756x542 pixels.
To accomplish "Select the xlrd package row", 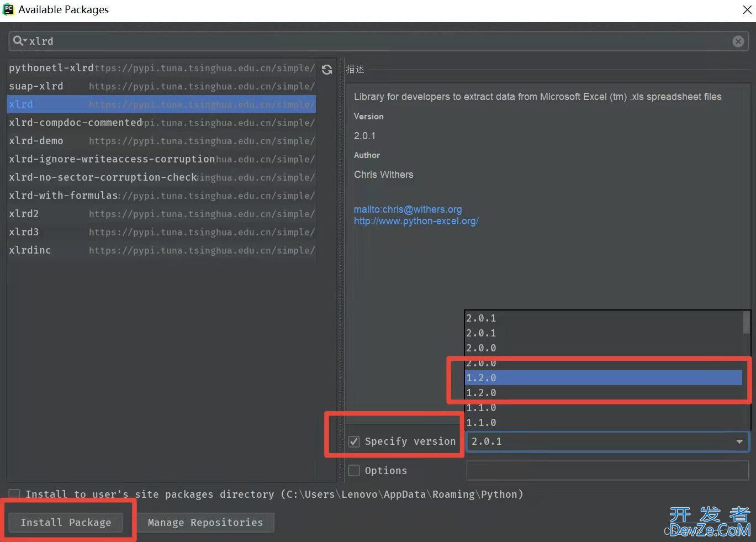I will tap(161, 104).
